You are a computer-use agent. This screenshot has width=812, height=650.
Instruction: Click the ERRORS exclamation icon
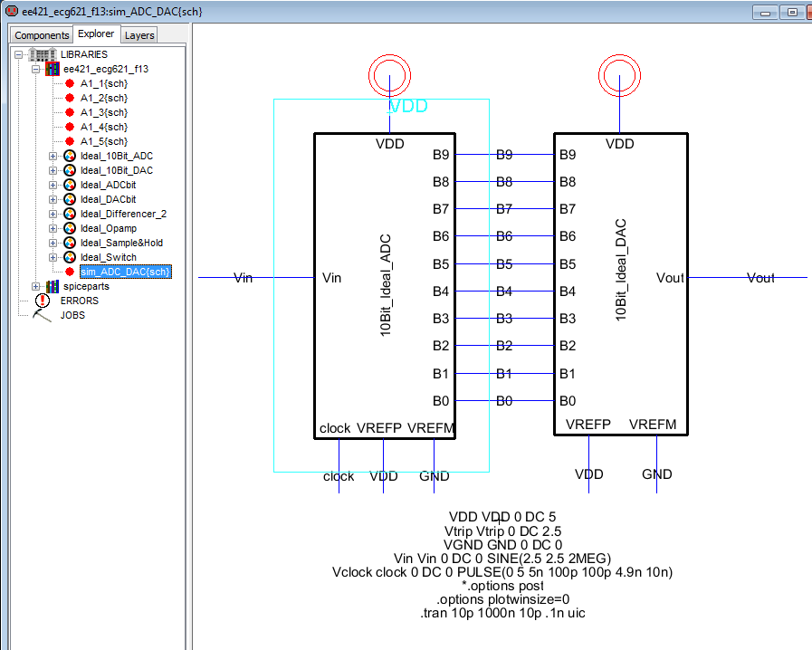(x=43, y=301)
